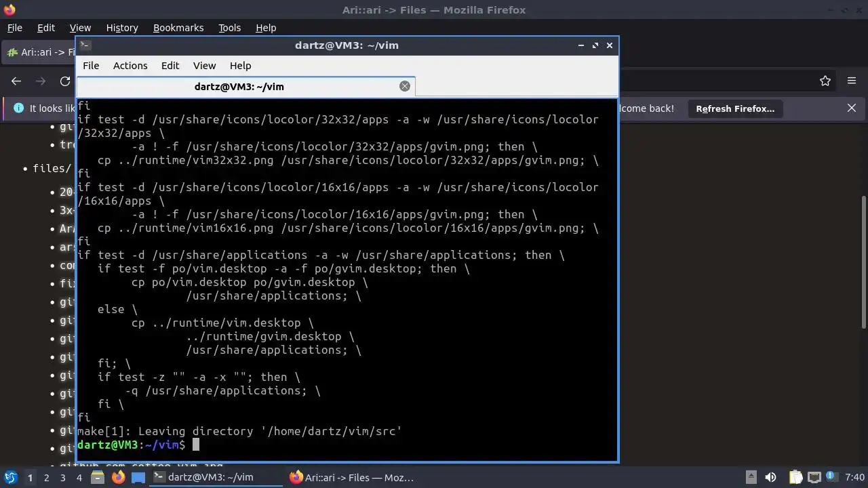Click the info icon in Firefox notification bar
868x488 pixels.
[18, 108]
